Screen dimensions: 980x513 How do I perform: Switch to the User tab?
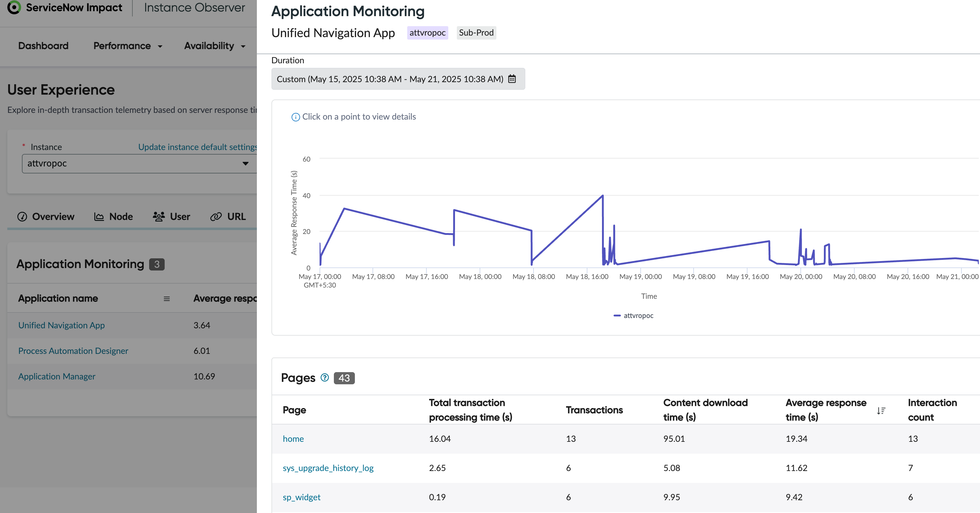(171, 217)
